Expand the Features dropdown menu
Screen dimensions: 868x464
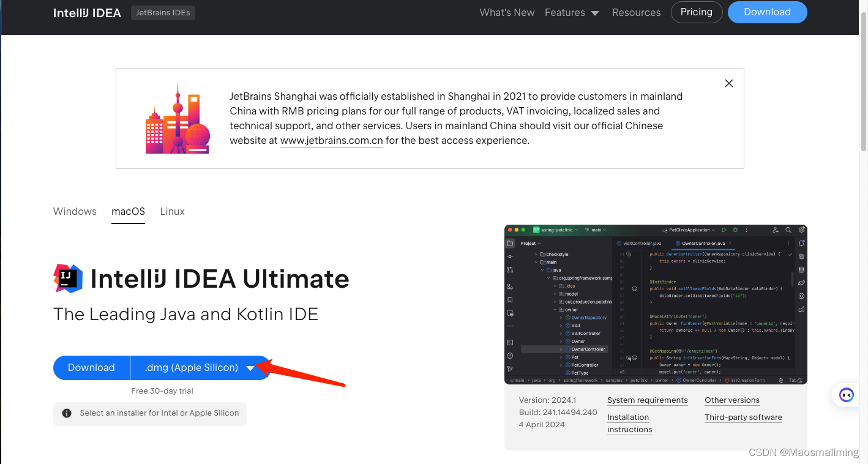point(572,12)
